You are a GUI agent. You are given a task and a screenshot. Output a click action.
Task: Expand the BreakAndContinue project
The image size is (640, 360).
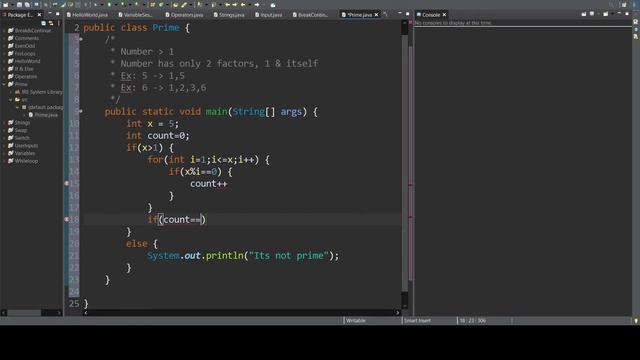click(4, 31)
